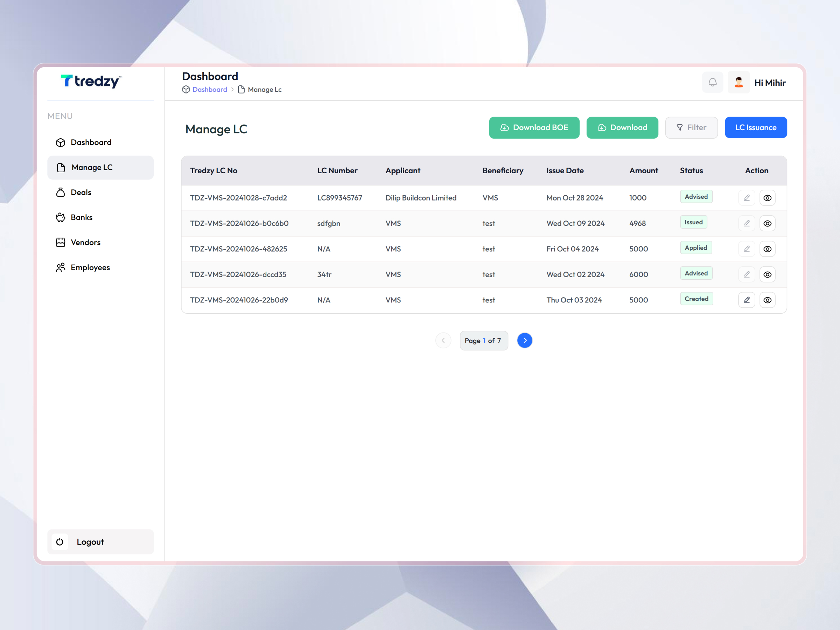Click the Tredzy logo
Screen dimensions: 840x630
click(x=91, y=81)
